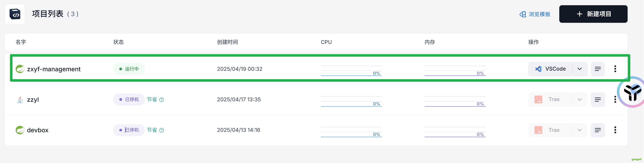Expand IDE dropdown arrow next to VSCode
Screen dimensions: 644x163
point(580,69)
